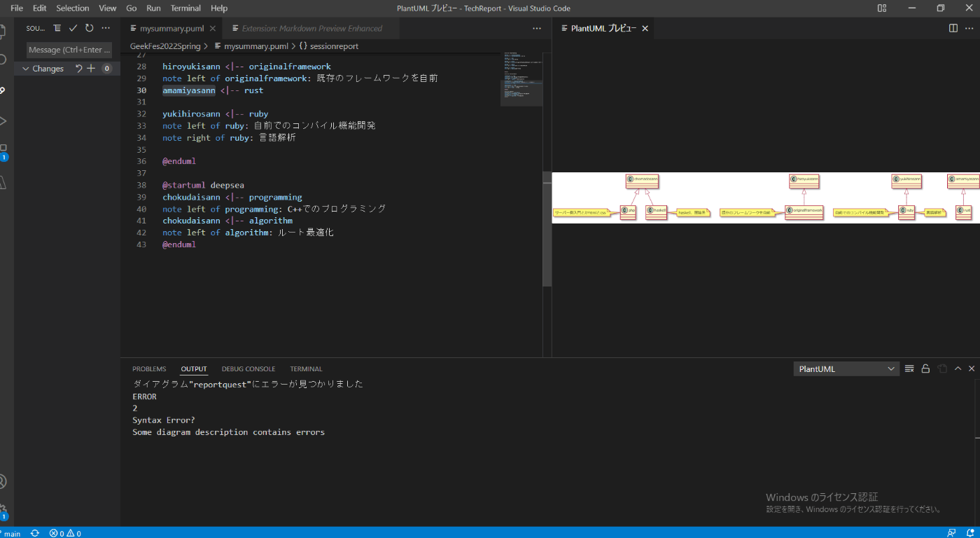
Task: Open the Edit menu
Action: click(x=39, y=8)
